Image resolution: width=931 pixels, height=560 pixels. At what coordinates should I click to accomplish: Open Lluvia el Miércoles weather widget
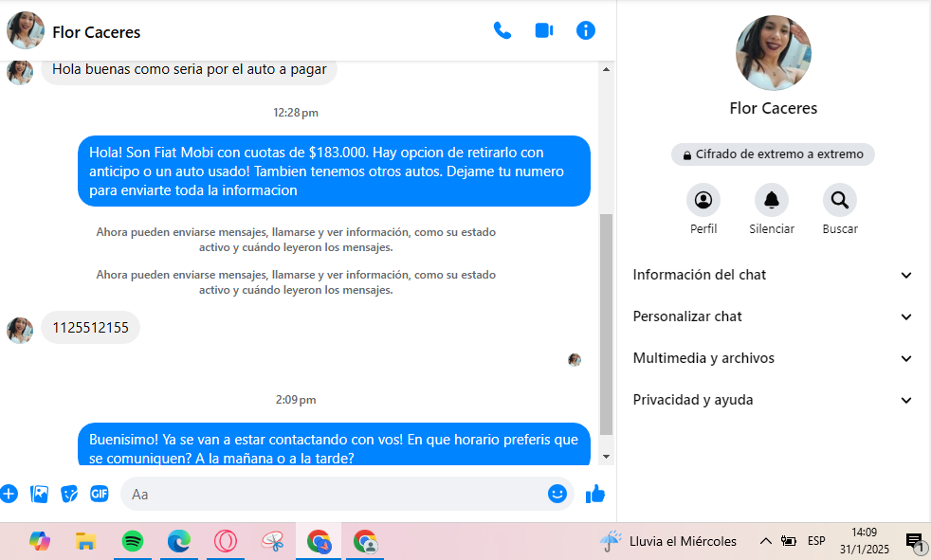(668, 541)
